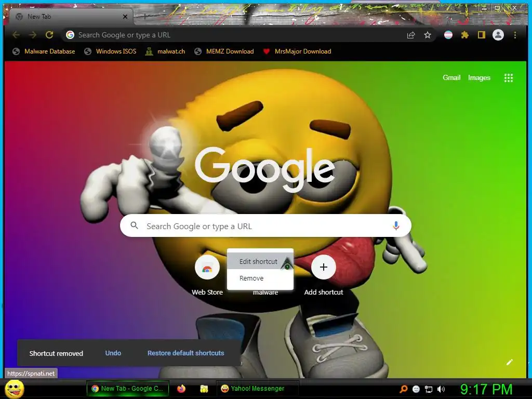The image size is (532, 399).
Task: Go forward with the right arrow
Action: tap(33, 35)
